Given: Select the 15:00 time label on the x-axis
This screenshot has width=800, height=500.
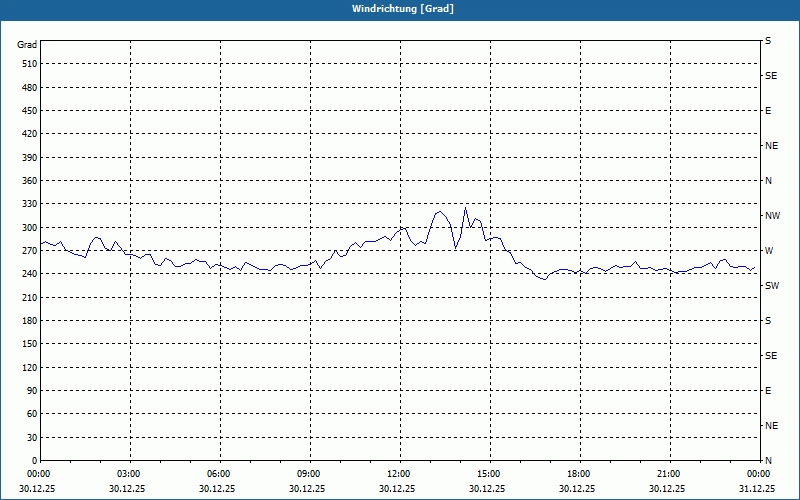Looking at the screenshot, I should pyautogui.click(x=489, y=474).
